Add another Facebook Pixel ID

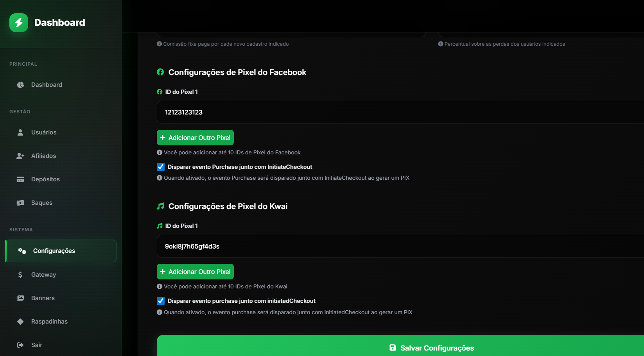click(195, 138)
